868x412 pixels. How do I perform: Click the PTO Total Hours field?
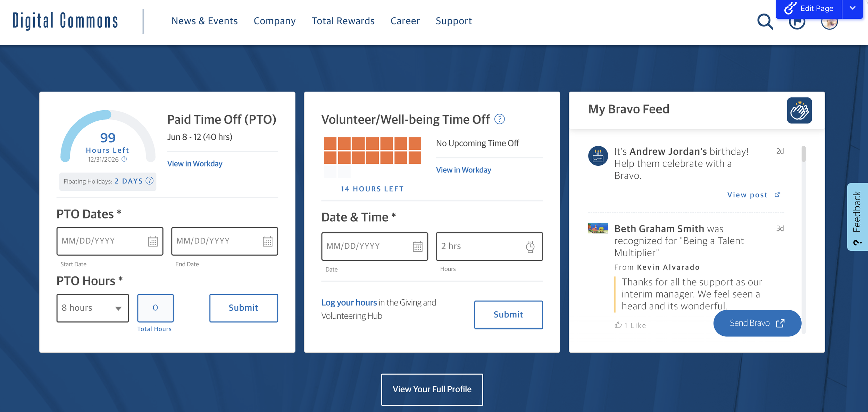(x=155, y=308)
